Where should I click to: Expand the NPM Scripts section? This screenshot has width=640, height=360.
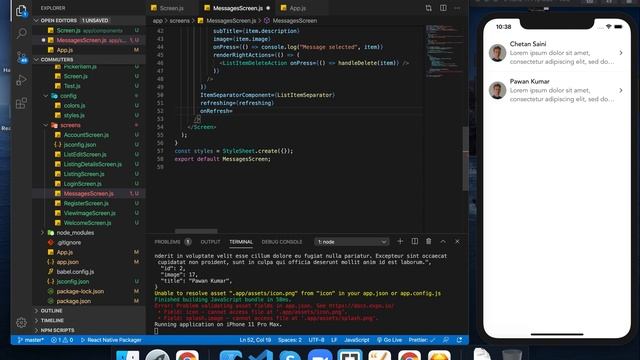tap(89, 330)
